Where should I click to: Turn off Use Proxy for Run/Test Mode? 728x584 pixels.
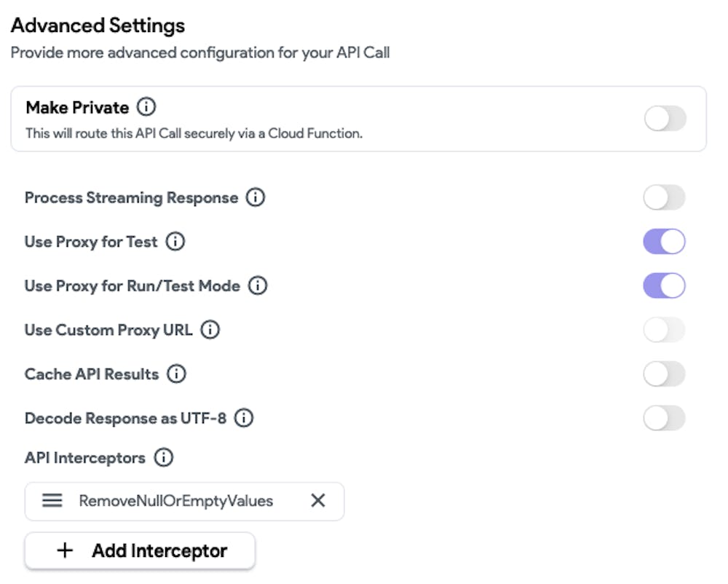coord(664,286)
